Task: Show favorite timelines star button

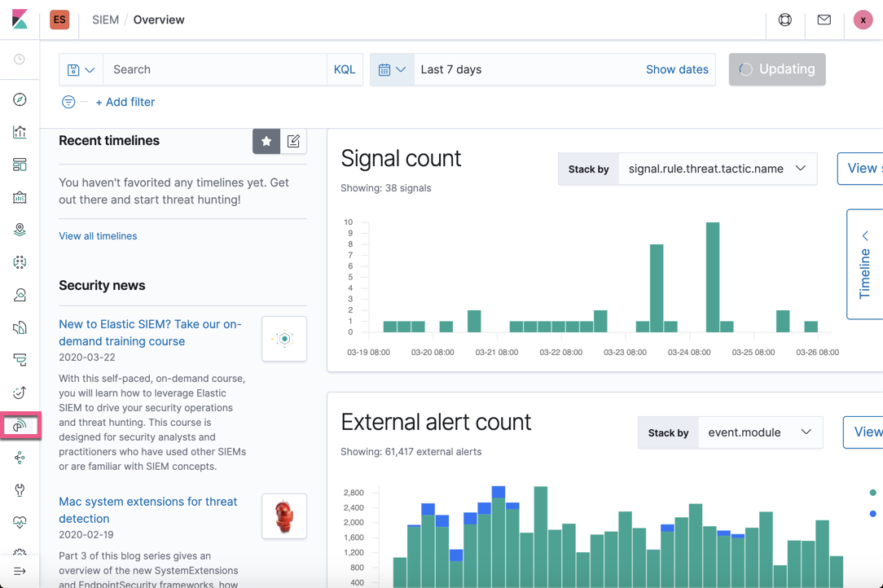Action: [x=266, y=141]
